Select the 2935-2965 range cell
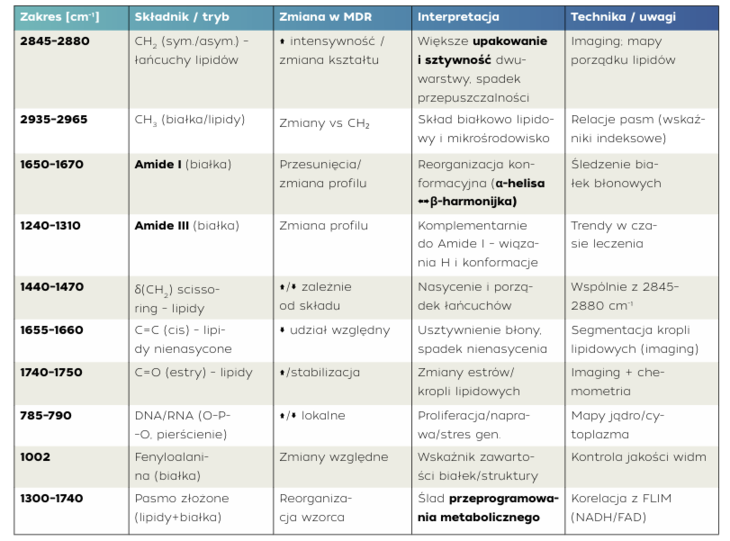Viewport: 730px width, 541px height. click(x=54, y=120)
